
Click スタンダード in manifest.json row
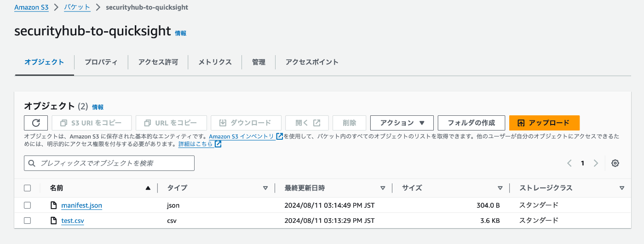coord(539,205)
